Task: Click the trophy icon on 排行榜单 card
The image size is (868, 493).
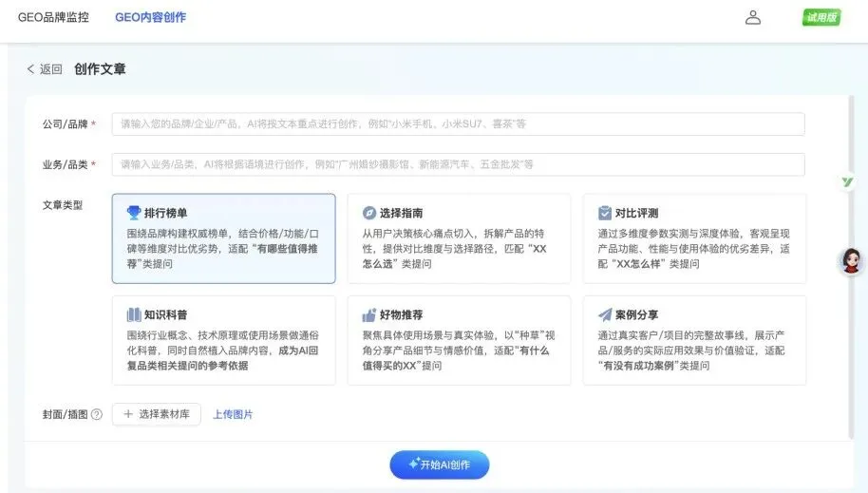Action: click(134, 213)
